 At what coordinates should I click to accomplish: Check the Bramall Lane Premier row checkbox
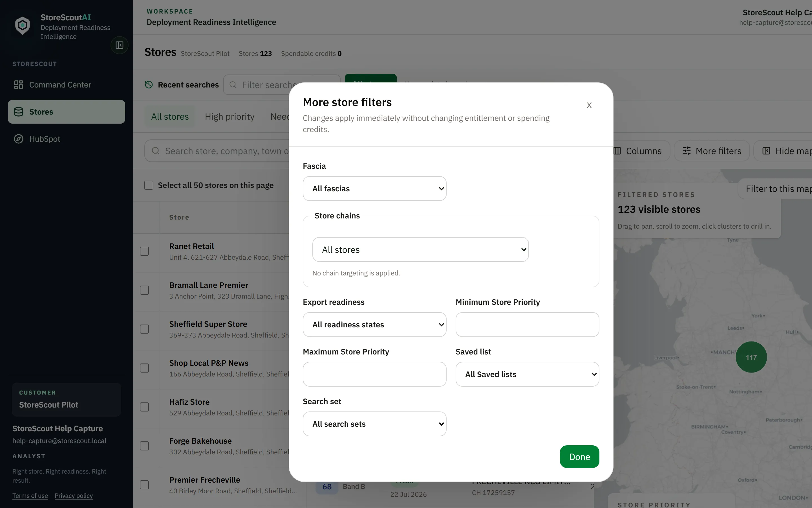click(144, 290)
